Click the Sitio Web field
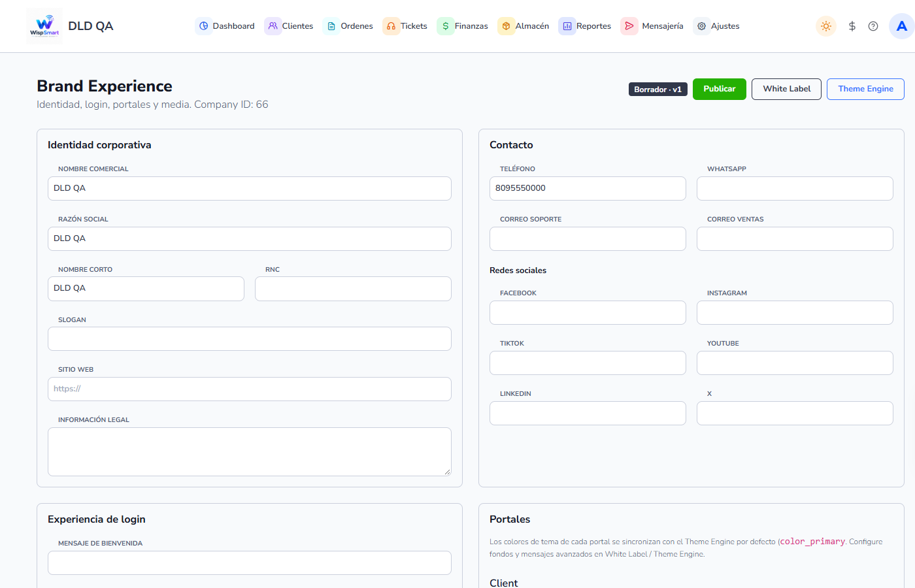Image resolution: width=915 pixels, height=588 pixels. (250, 389)
